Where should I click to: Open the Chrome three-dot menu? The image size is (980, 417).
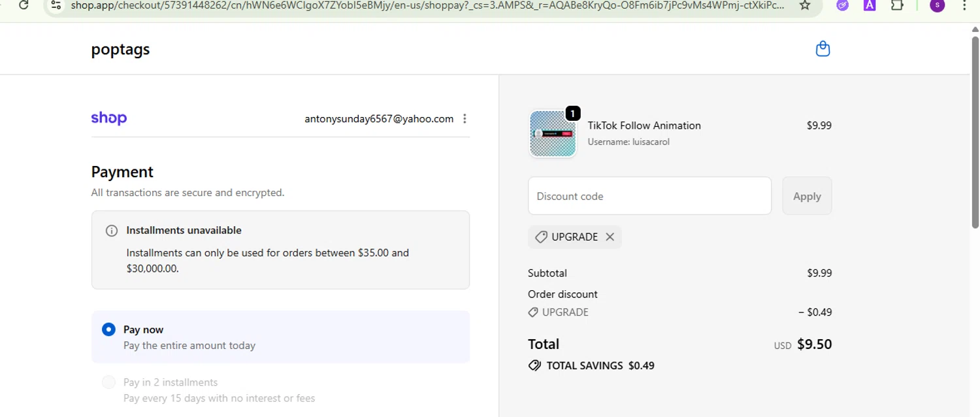(964, 5)
